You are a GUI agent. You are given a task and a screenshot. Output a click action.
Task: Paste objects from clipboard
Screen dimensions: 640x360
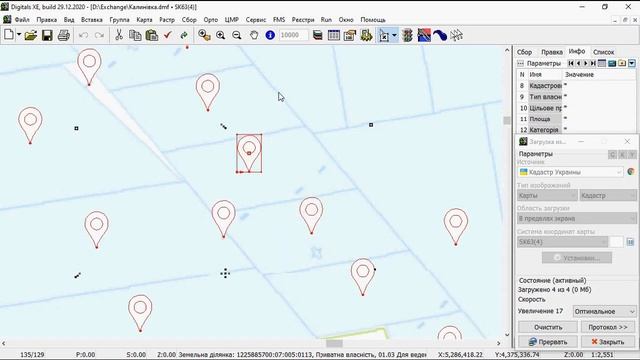click(x=151, y=36)
